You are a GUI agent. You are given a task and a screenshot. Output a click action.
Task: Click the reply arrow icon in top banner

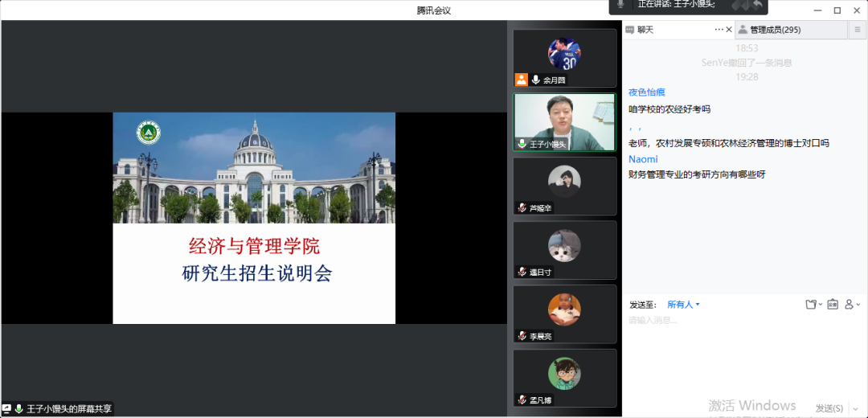point(756,5)
